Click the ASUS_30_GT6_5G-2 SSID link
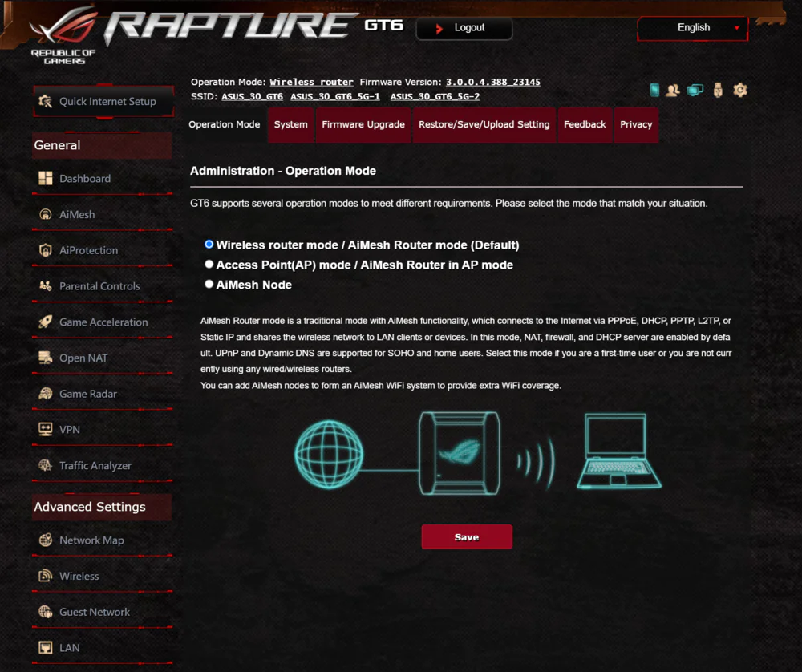The width and height of the screenshot is (802, 672). [x=435, y=97]
